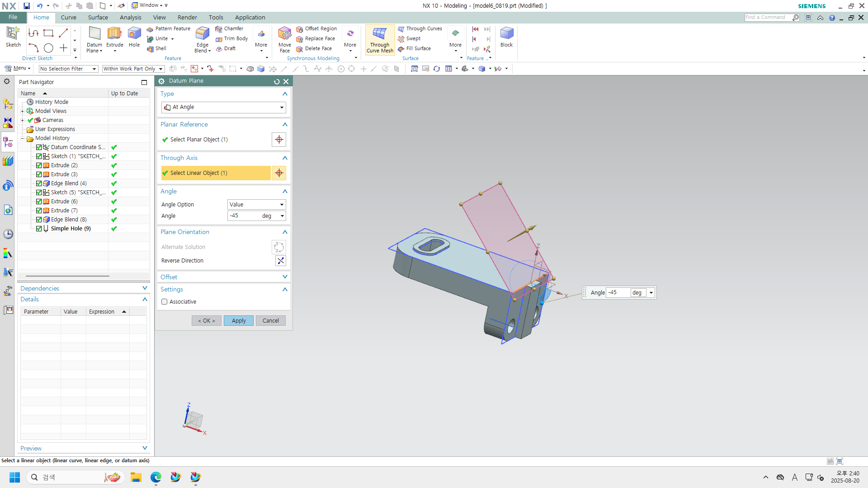
Task: Select the Block feature icon
Action: click(x=506, y=34)
